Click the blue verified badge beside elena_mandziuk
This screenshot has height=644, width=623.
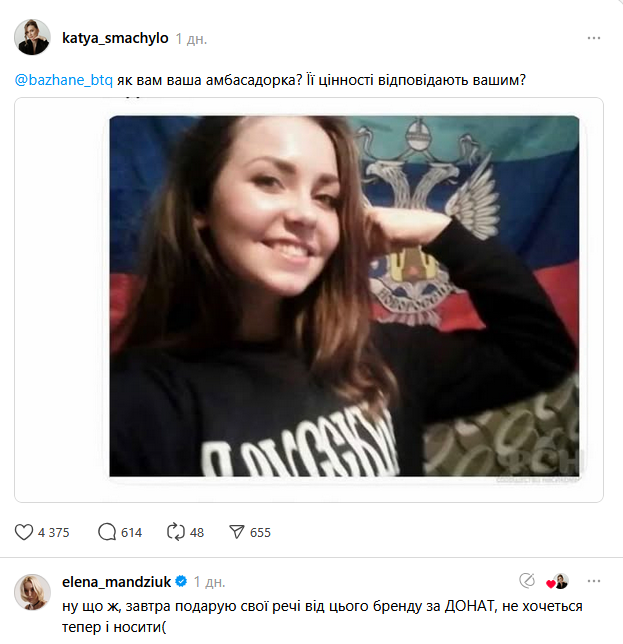pyautogui.click(x=181, y=582)
